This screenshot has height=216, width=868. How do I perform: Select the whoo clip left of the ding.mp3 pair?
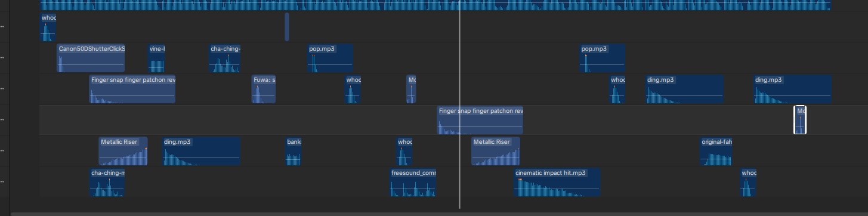617,89
